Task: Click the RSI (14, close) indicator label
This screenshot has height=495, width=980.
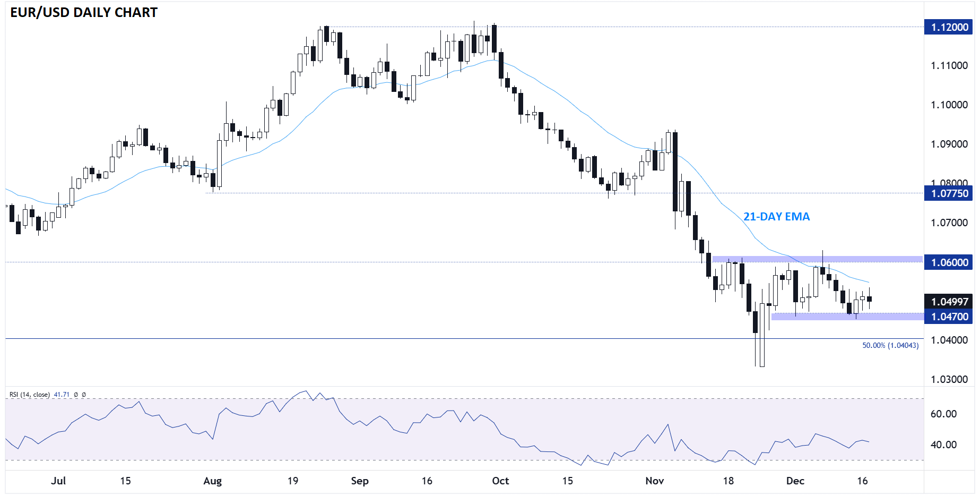Action: [x=30, y=395]
